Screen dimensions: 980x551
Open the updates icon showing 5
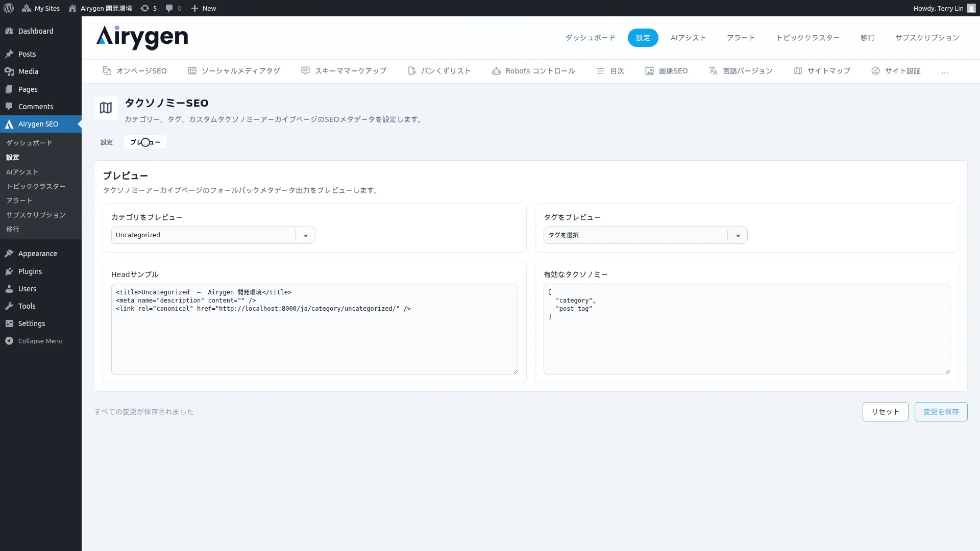[145, 8]
